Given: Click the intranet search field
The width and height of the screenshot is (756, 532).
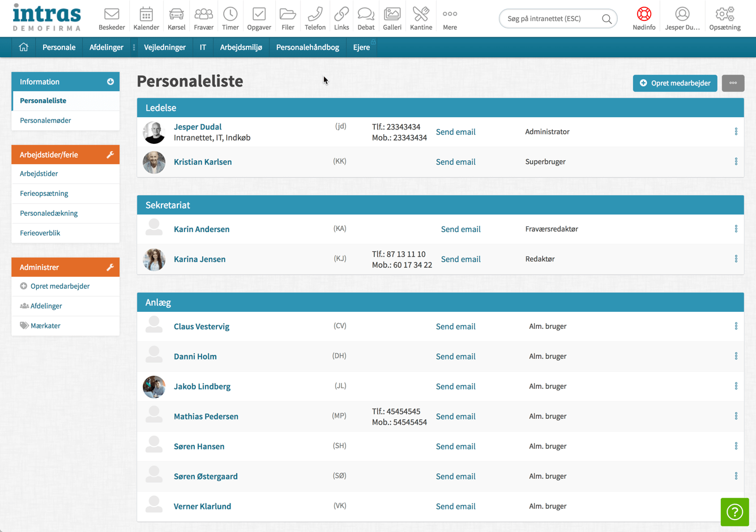Looking at the screenshot, I should tap(551, 19).
